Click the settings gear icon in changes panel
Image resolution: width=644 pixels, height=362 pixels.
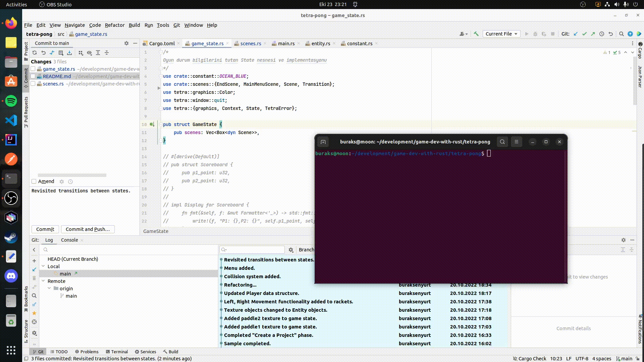126,43
